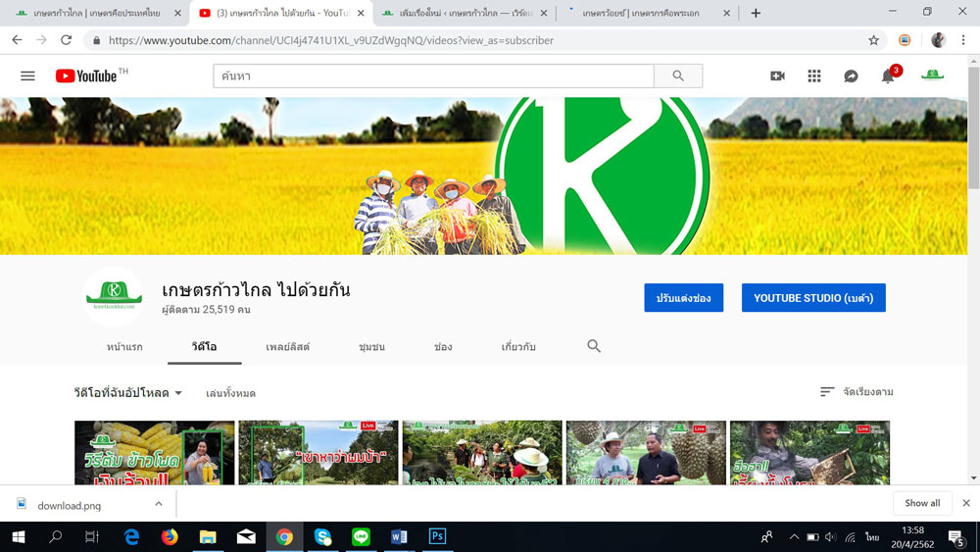Open the notifications bell
Viewport: 980px width, 552px height.
(888, 76)
